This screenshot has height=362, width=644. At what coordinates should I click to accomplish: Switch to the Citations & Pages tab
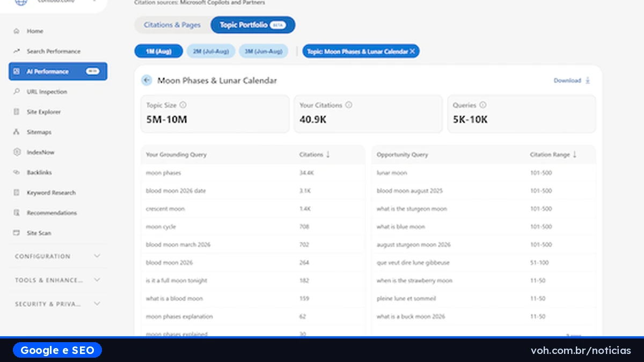tap(172, 25)
